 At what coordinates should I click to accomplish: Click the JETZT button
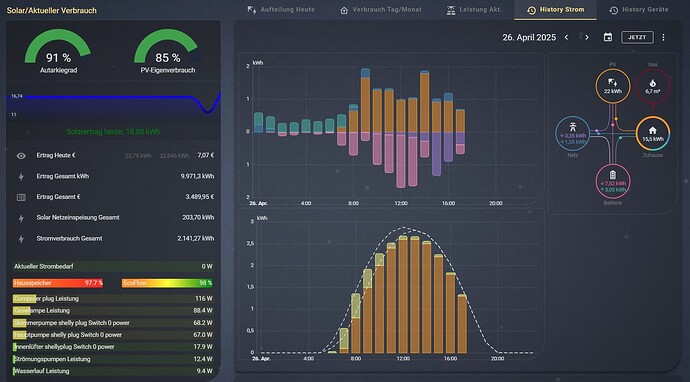637,37
